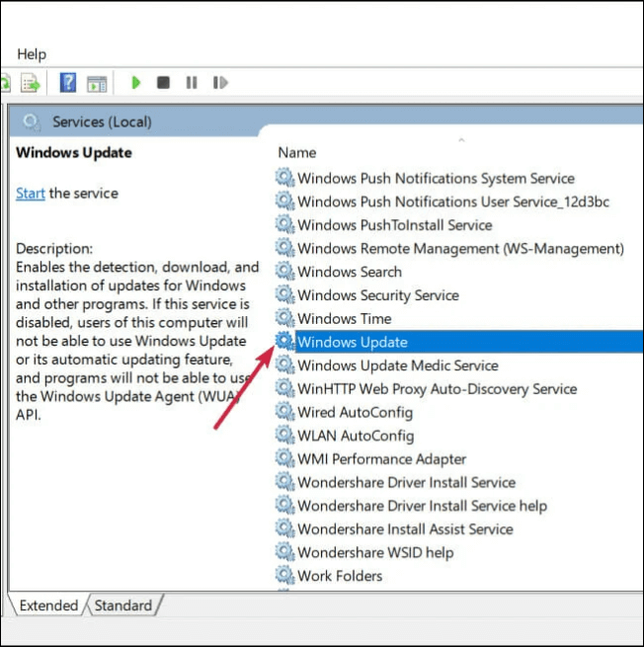Screen dimensions: 644x647
Task: Click gear icon beside WLAN AutoConfig
Action: tap(285, 435)
